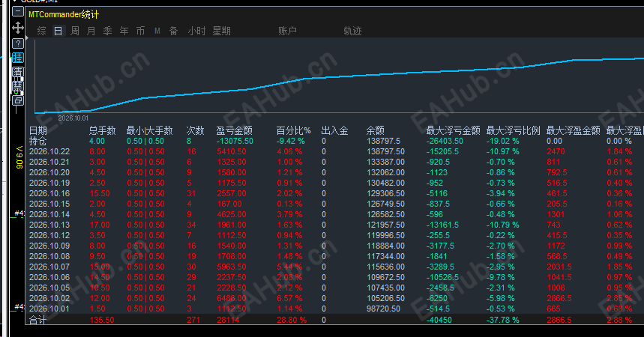Open the 小时 hourly statistics tab
Screen dimensions: 644x337
coord(196,31)
